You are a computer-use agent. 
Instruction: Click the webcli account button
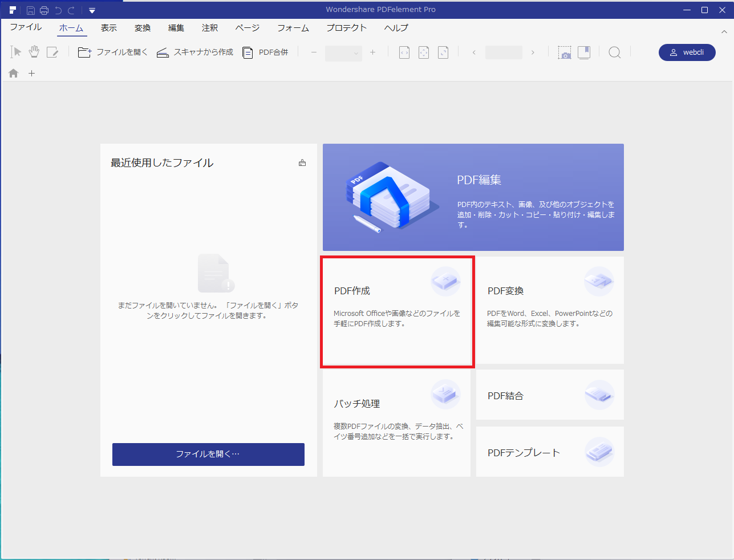tap(687, 52)
